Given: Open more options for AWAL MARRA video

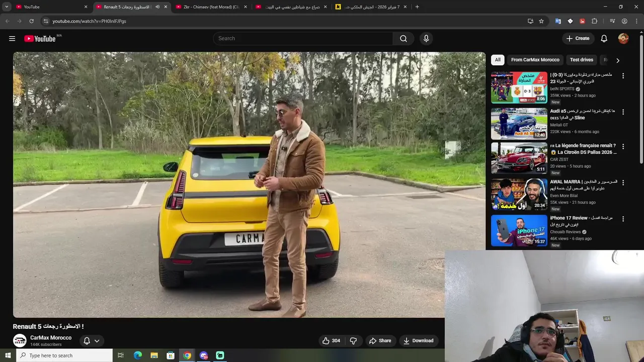Looking at the screenshot, I should (x=623, y=183).
